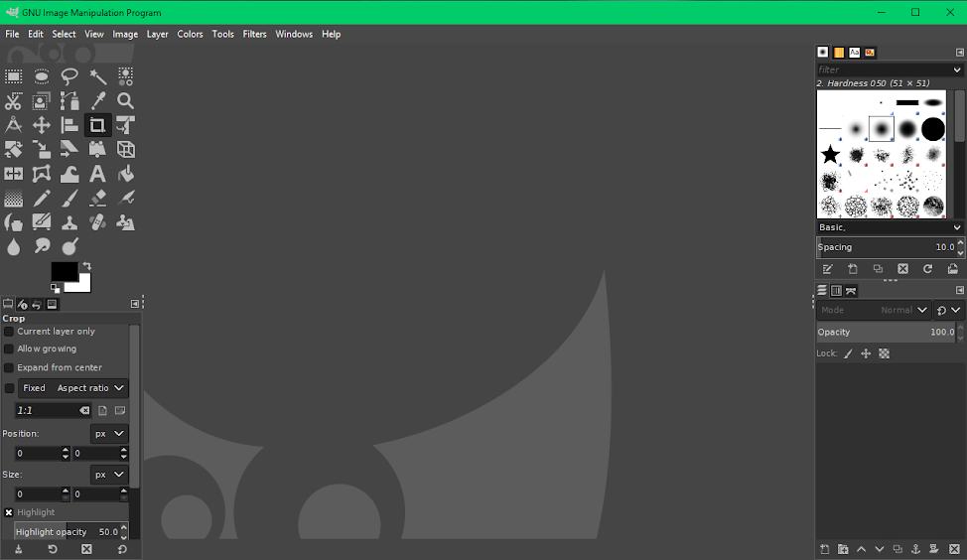Select the Measure compass tool

(14, 125)
